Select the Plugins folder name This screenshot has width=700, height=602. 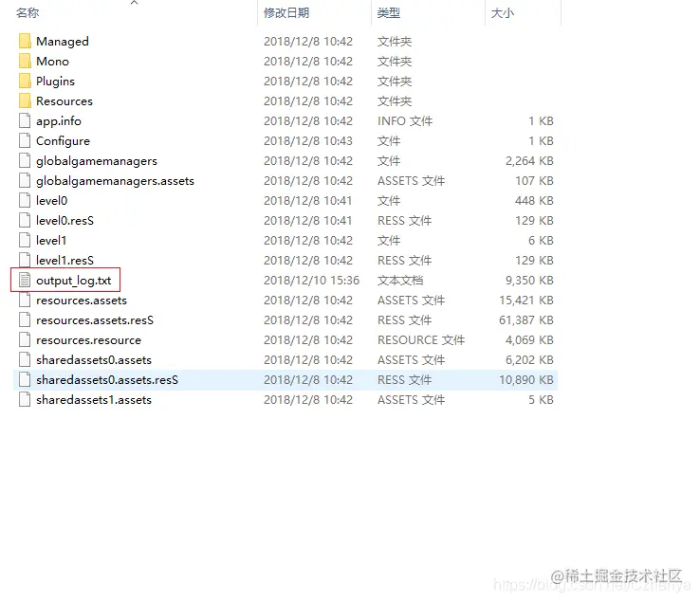55,82
